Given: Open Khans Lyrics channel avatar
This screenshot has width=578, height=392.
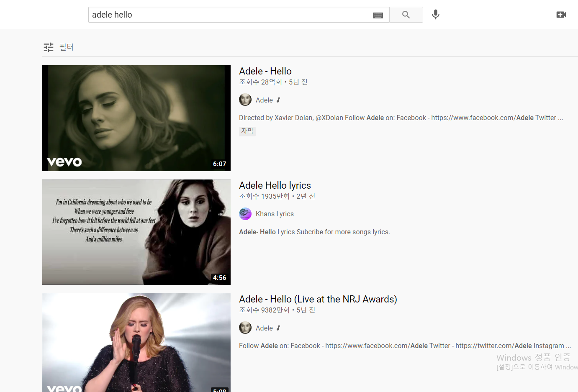Looking at the screenshot, I should 245,214.
